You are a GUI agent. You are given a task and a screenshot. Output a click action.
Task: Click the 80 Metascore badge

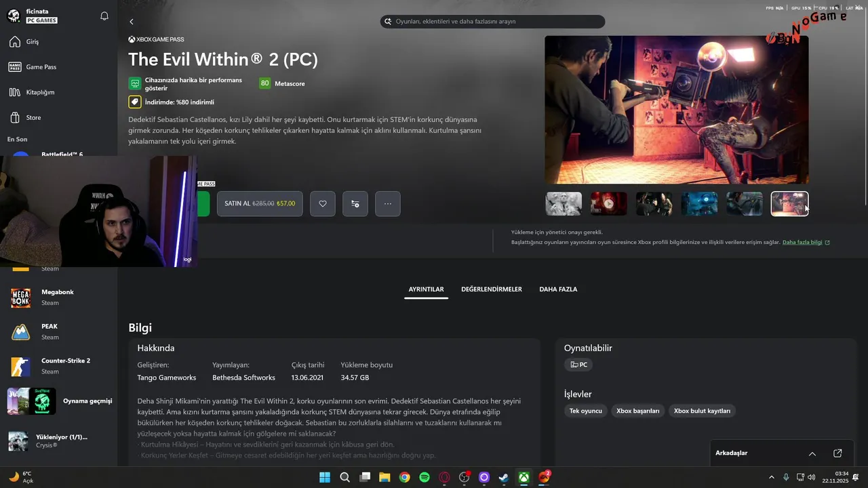pyautogui.click(x=264, y=83)
